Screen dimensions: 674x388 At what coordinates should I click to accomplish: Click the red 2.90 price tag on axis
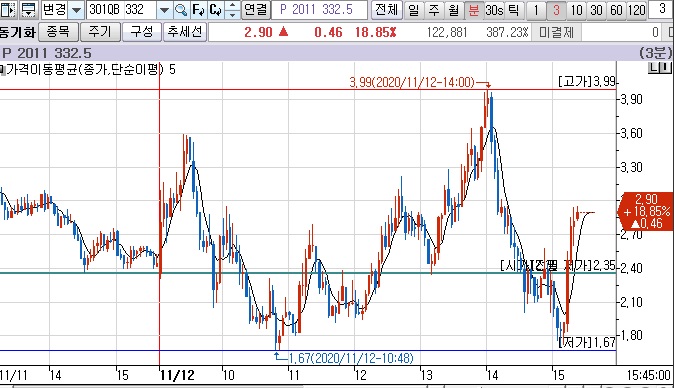(x=646, y=211)
